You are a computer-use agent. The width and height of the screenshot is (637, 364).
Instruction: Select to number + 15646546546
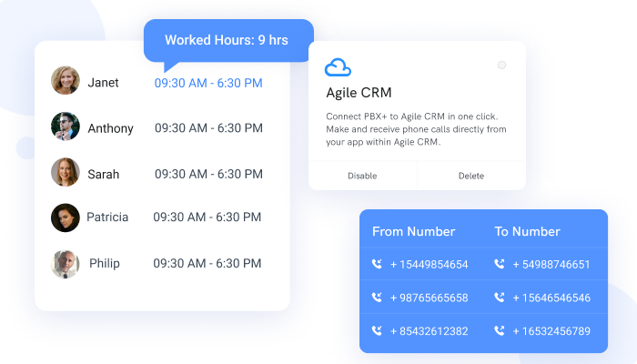(x=551, y=298)
